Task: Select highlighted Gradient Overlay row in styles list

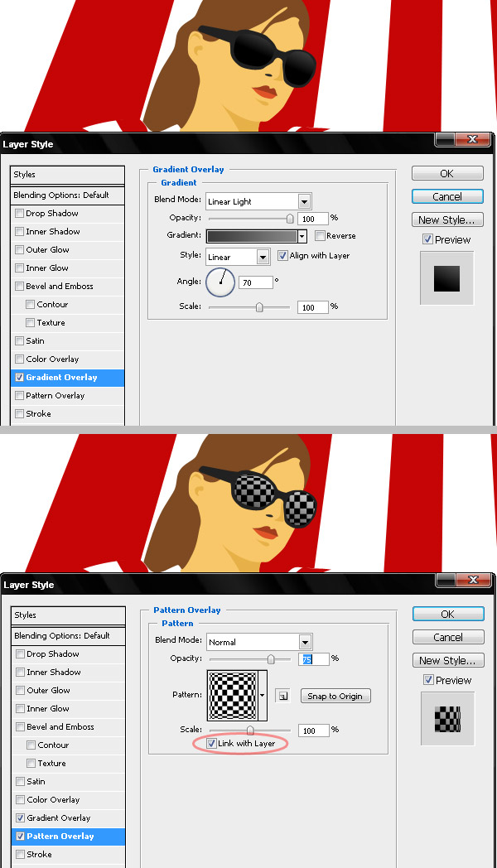Action: (68, 378)
